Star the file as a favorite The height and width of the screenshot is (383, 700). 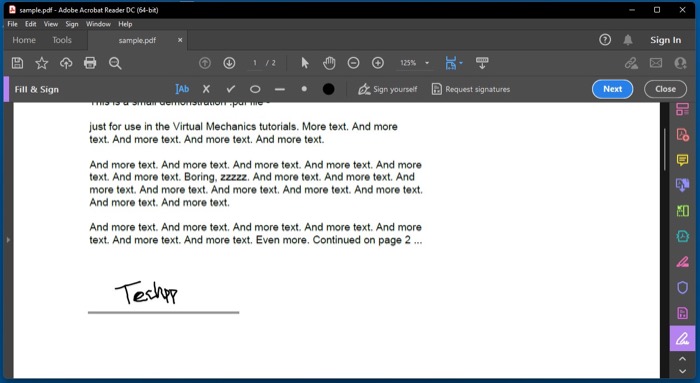click(x=42, y=63)
